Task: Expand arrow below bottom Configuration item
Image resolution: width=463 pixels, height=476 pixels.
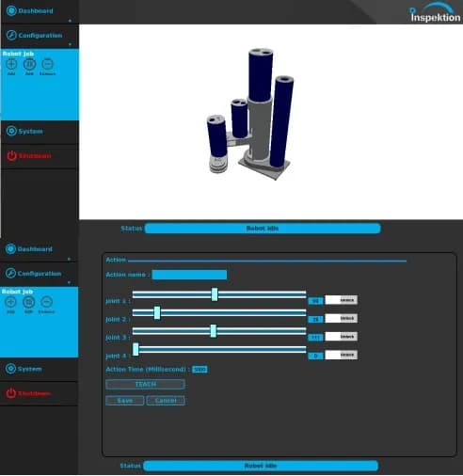Action: (x=69, y=282)
